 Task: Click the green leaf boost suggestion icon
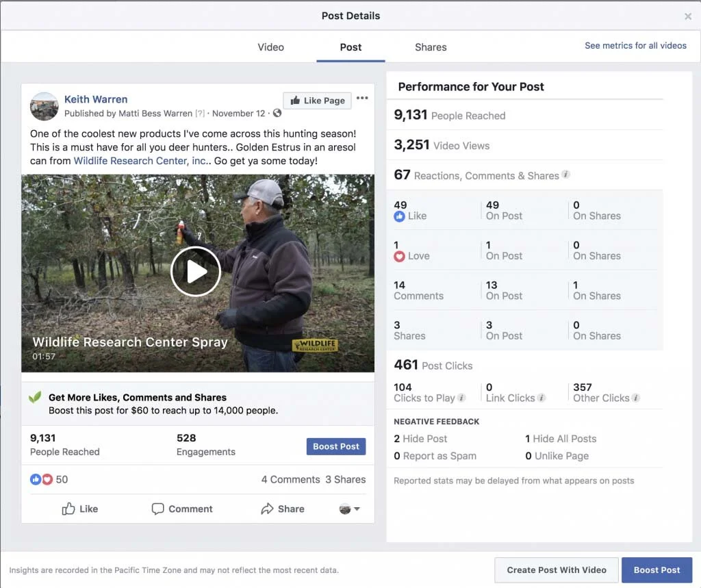tap(35, 397)
